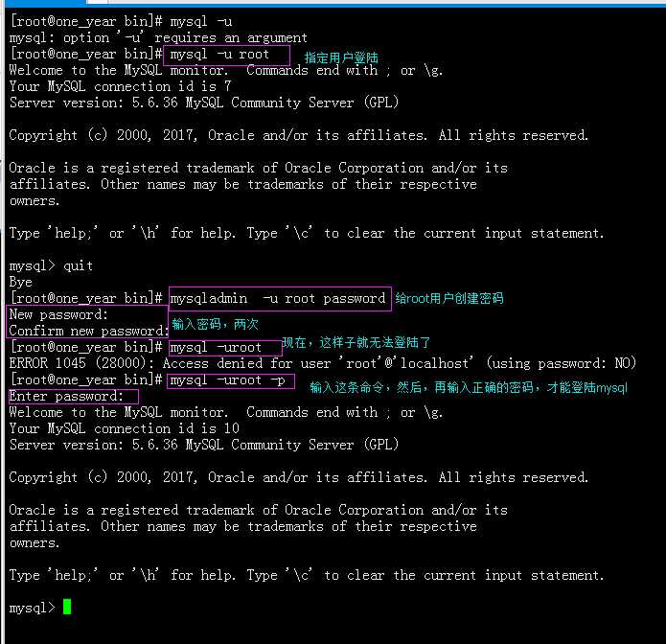Click the 'Bye' output line
Image resolution: width=666 pixels, height=644 pixels.
[x=21, y=283]
